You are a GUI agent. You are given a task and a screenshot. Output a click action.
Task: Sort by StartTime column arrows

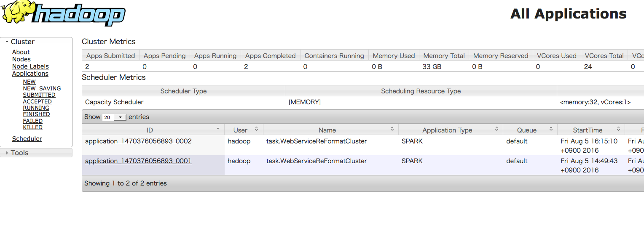tap(618, 129)
